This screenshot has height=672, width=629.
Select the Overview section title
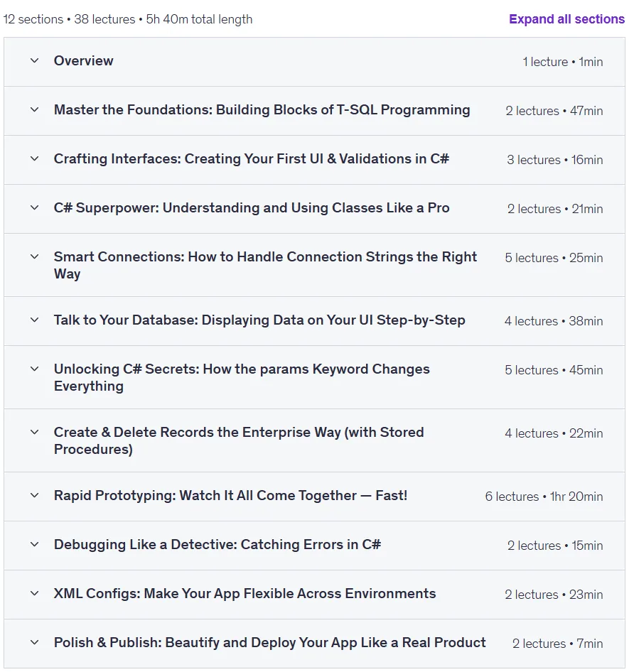(x=84, y=61)
